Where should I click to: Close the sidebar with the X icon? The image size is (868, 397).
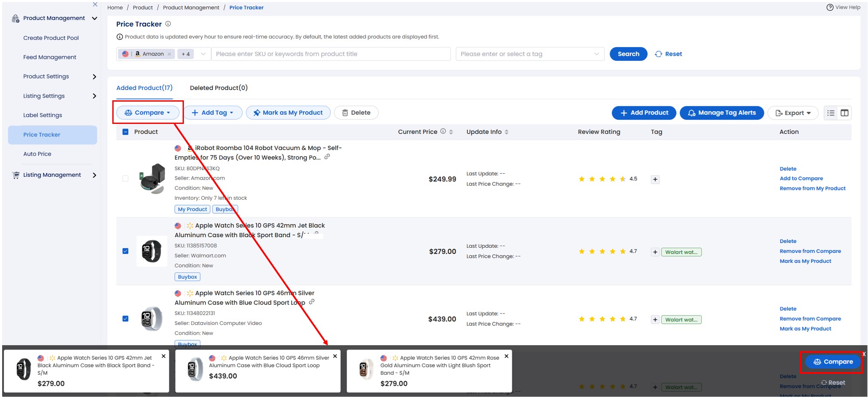coord(95,4)
